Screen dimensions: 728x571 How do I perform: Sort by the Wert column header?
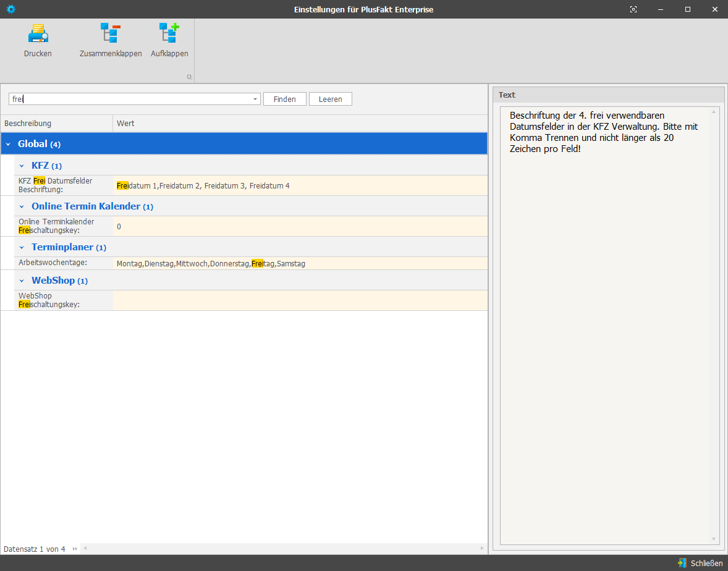300,124
